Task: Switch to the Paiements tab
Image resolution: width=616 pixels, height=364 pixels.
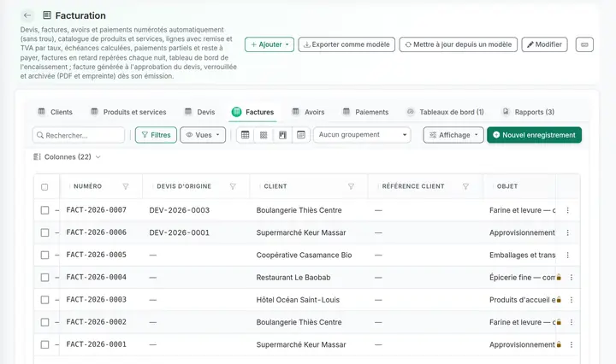Action: tap(366, 112)
